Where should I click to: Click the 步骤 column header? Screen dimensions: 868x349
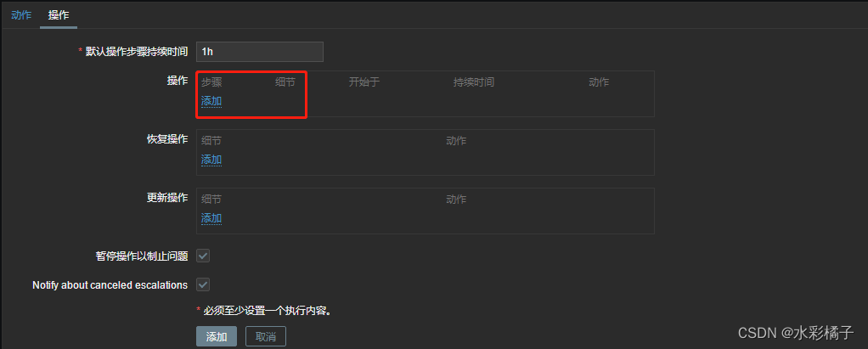coord(211,82)
